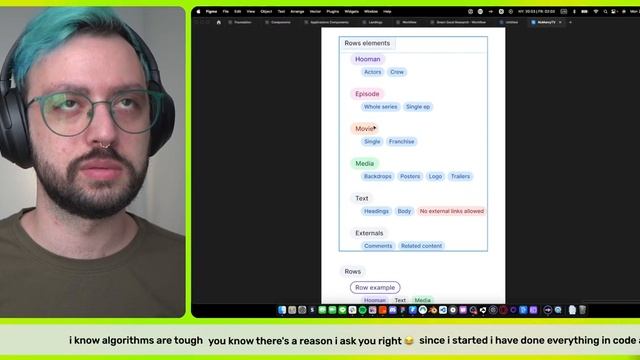This screenshot has height=360, width=640.
Task: Select the Text category label
Action: pyautogui.click(x=362, y=198)
